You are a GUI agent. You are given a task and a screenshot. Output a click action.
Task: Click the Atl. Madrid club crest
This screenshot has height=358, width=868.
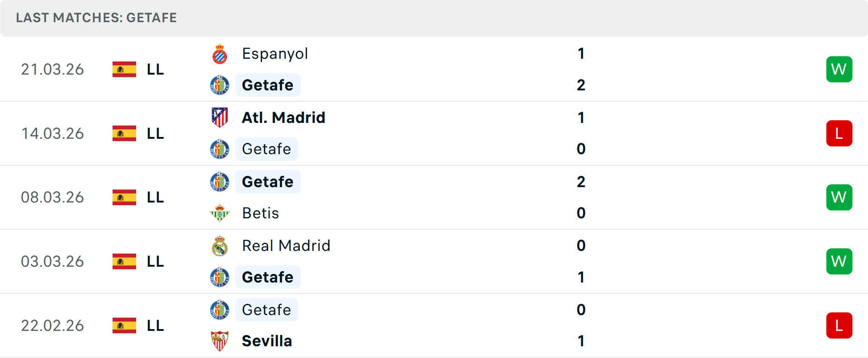pos(220,118)
